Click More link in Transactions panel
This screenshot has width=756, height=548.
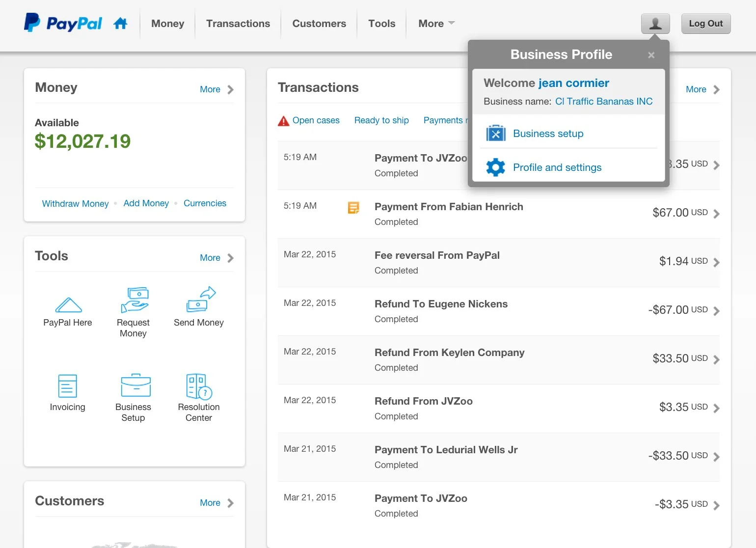pyautogui.click(x=696, y=89)
